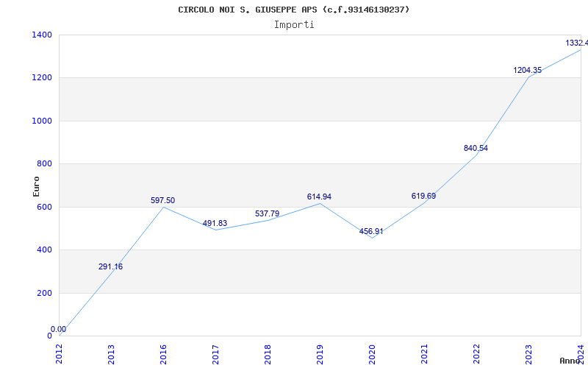Screen dimensions: 588x368
Task: Click data label 0.00
Action: 58,329
